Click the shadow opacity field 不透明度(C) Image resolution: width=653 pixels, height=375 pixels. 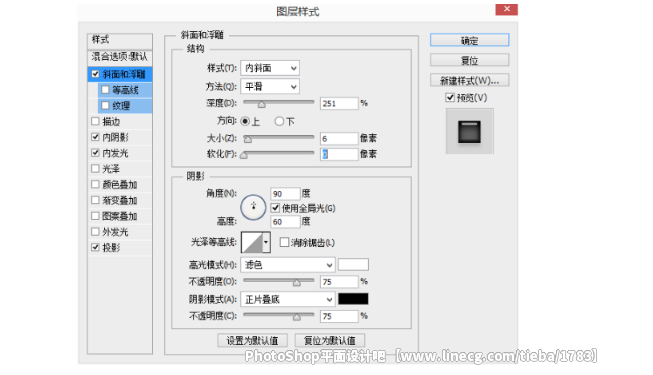pyautogui.click(x=339, y=316)
